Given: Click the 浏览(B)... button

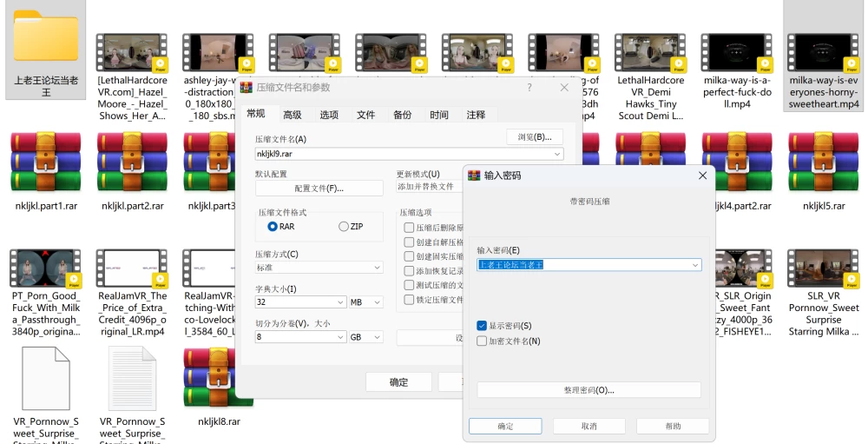Looking at the screenshot, I should pos(535,137).
